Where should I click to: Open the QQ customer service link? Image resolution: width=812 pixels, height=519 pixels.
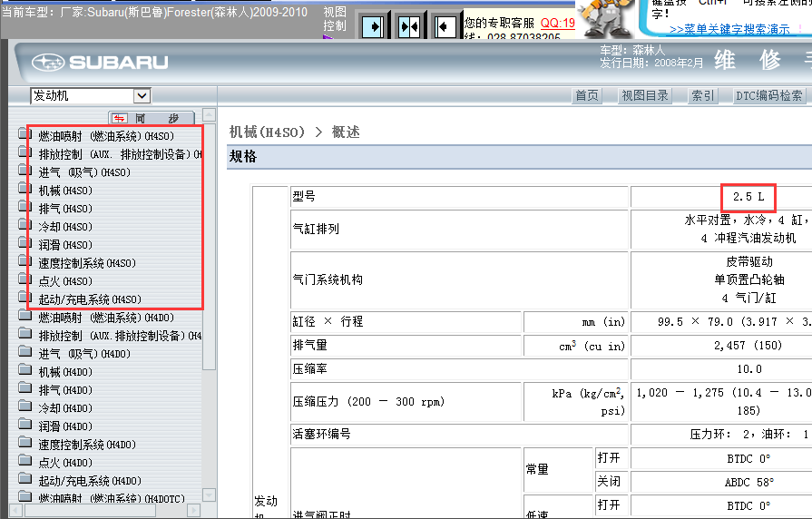coord(558,24)
